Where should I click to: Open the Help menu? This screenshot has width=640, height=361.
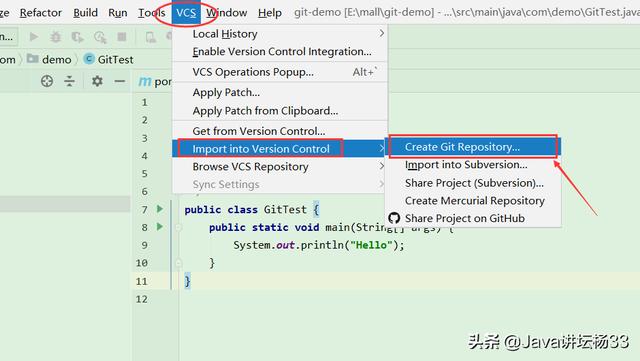coord(270,13)
